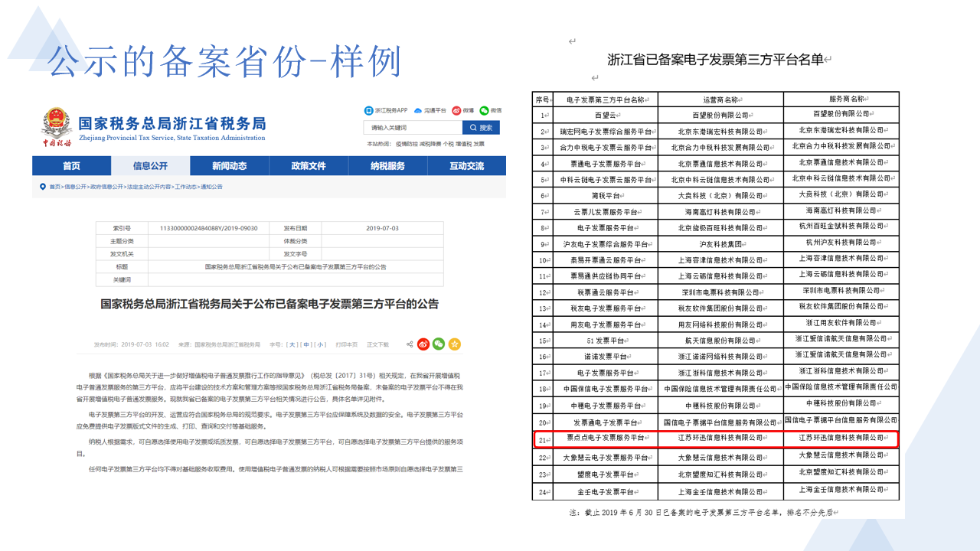Click cell 中国保信电子发票服务平台
The image size is (980, 551).
click(x=605, y=389)
